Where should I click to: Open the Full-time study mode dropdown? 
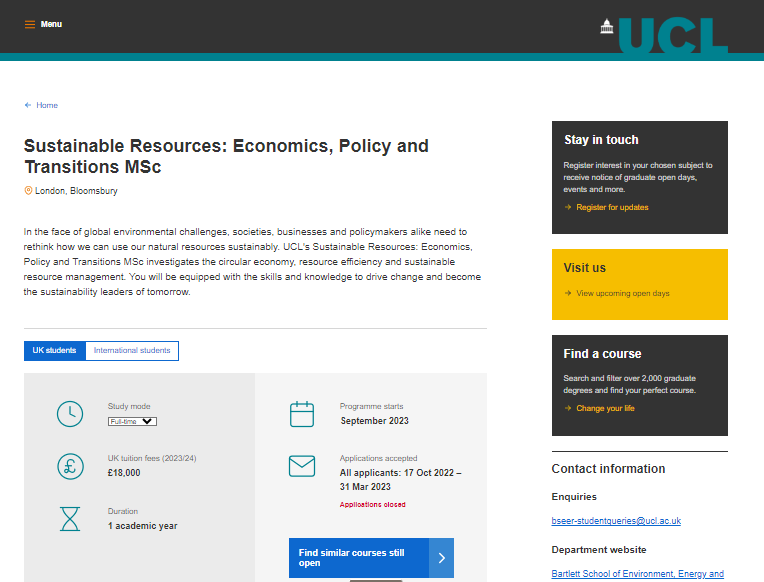click(132, 421)
